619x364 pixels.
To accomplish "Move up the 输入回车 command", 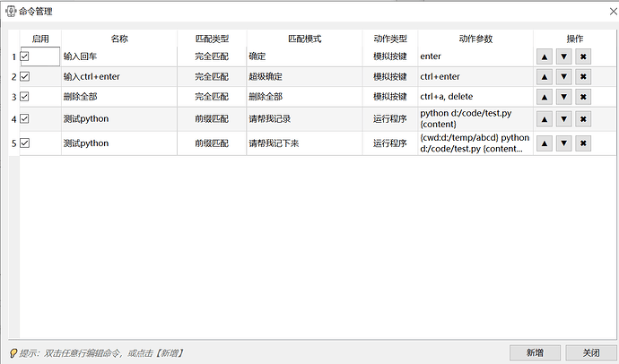I will pos(545,56).
